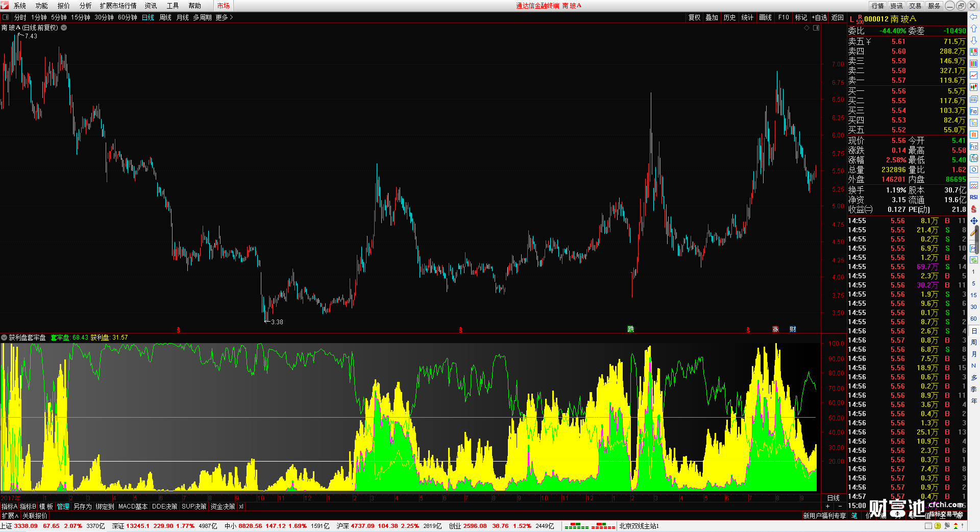
Task: Select the four-way move arrows icon
Action: [x=974, y=221]
